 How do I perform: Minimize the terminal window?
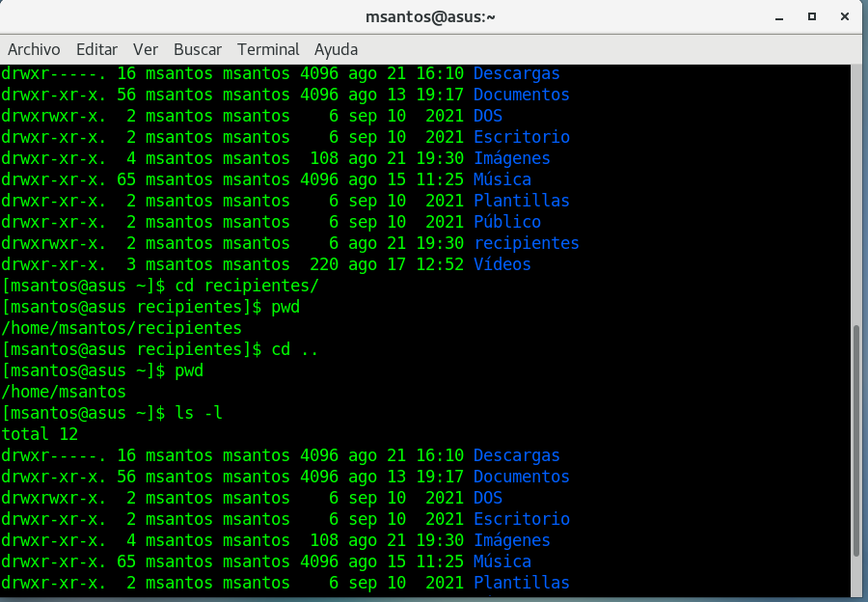pos(779,16)
